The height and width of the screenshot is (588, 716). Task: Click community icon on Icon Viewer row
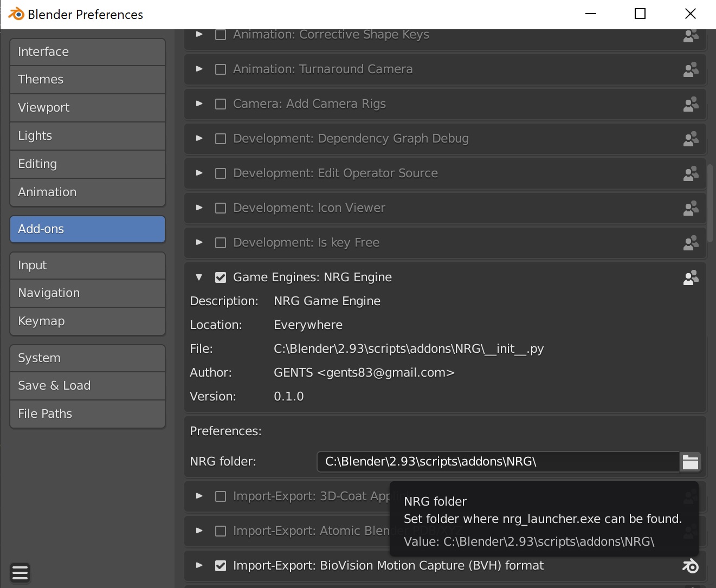click(691, 208)
